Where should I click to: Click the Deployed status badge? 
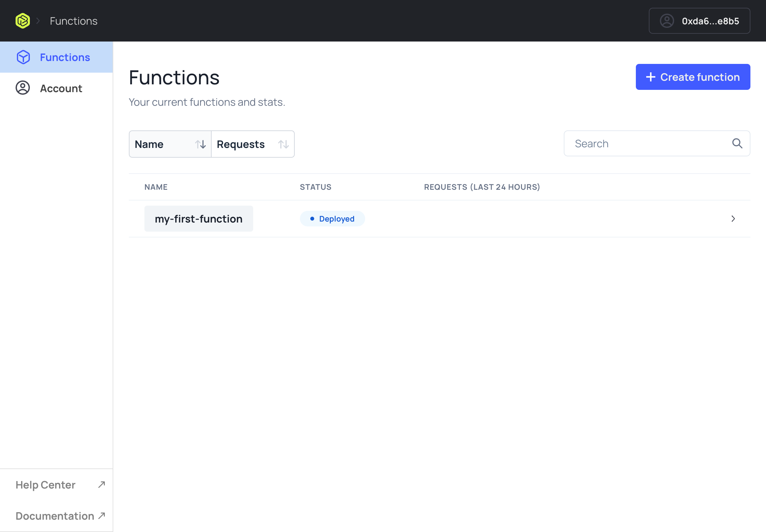pyautogui.click(x=332, y=219)
